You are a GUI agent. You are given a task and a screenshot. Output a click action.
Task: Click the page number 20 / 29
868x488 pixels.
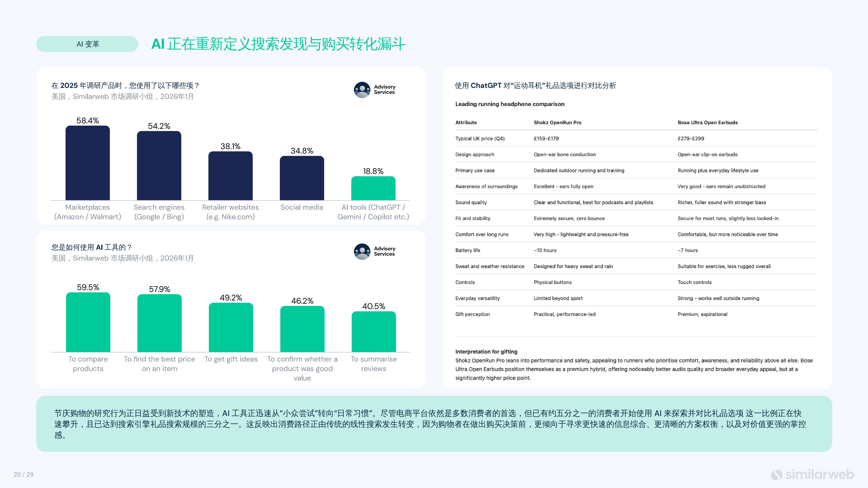(x=24, y=474)
